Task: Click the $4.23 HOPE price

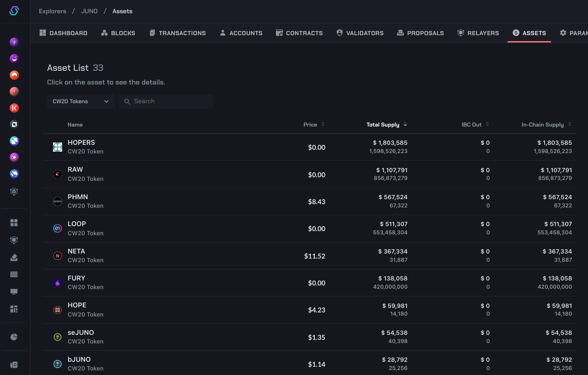Action: tap(317, 310)
